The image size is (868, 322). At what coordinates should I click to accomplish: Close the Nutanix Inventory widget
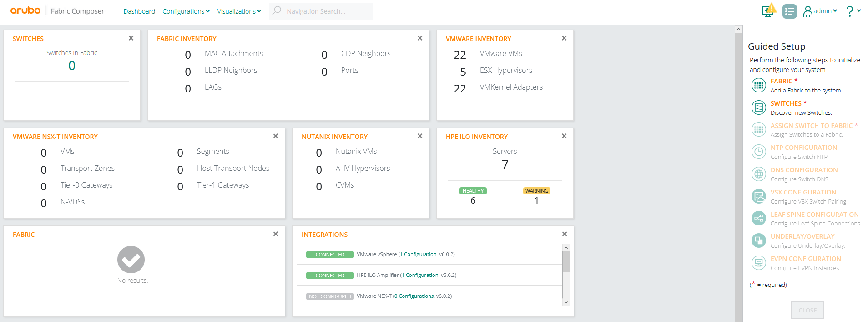[420, 136]
